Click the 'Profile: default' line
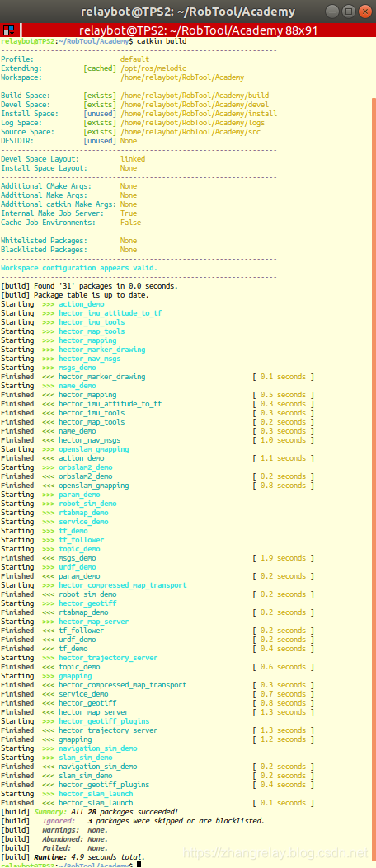The height and width of the screenshot is (868, 376). coord(75,59)
